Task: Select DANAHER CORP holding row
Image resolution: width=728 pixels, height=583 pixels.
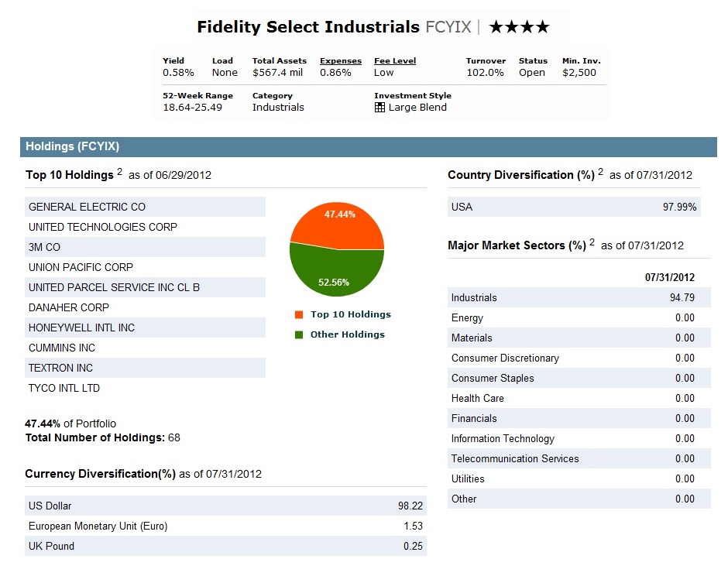Action: [145, 307]
